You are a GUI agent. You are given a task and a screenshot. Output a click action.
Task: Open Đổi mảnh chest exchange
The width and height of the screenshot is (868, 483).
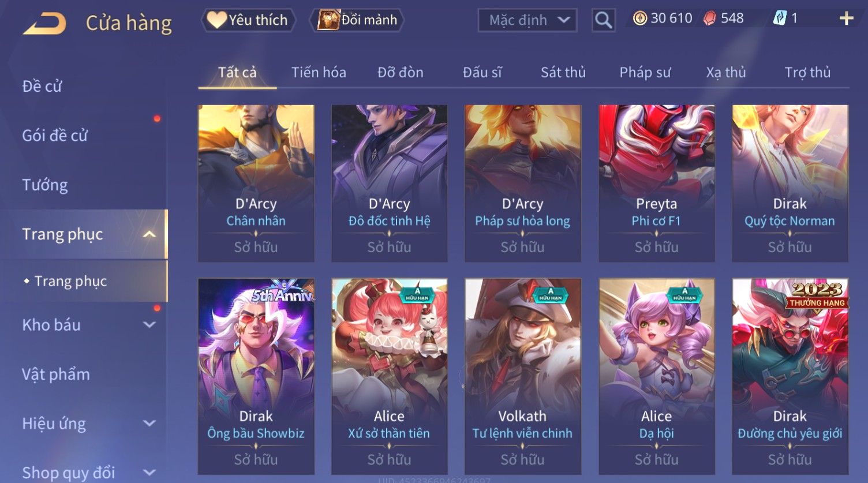pos(357,20)
